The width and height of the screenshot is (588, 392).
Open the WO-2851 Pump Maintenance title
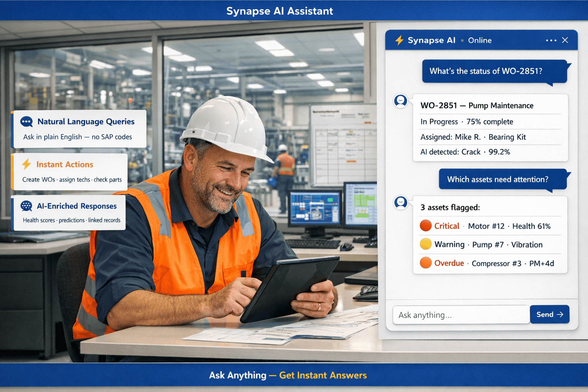coord(477,106)
